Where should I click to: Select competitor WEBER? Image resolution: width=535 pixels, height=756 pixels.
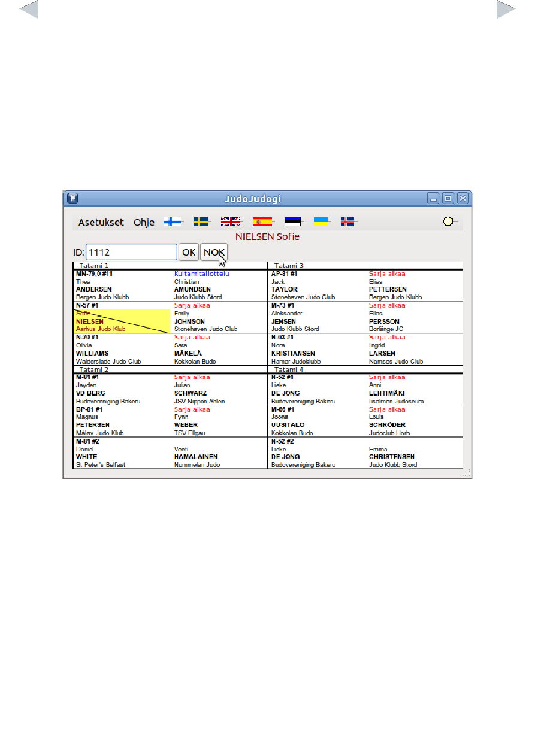pos(186,425)
